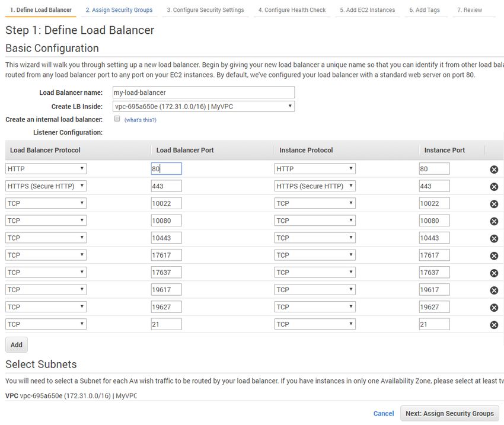This screenshot has height=425, width=504.
Task: Open load balancer protocol dropdown for port 10022
Action: (x=46, y=203)
